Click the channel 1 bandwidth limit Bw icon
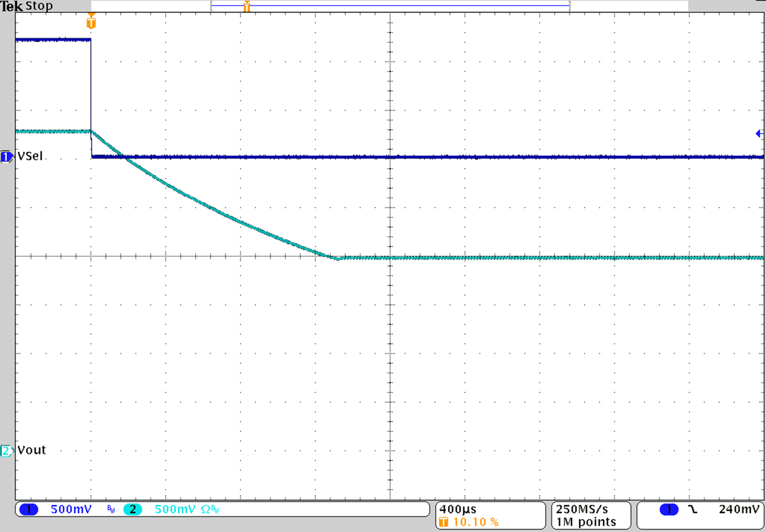The height and width of the screenshot is (532, 766). [x=111, y=509]
